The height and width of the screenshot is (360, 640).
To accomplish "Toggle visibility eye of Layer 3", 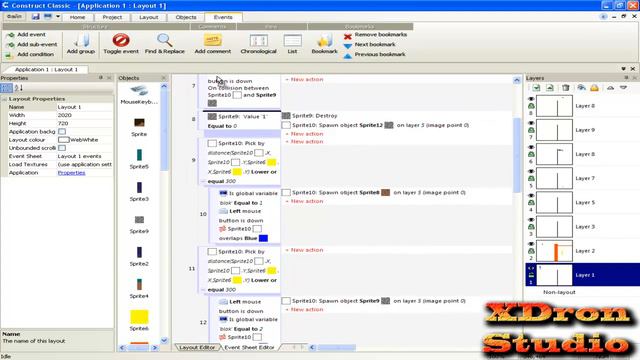I will [x=531, y=220].
